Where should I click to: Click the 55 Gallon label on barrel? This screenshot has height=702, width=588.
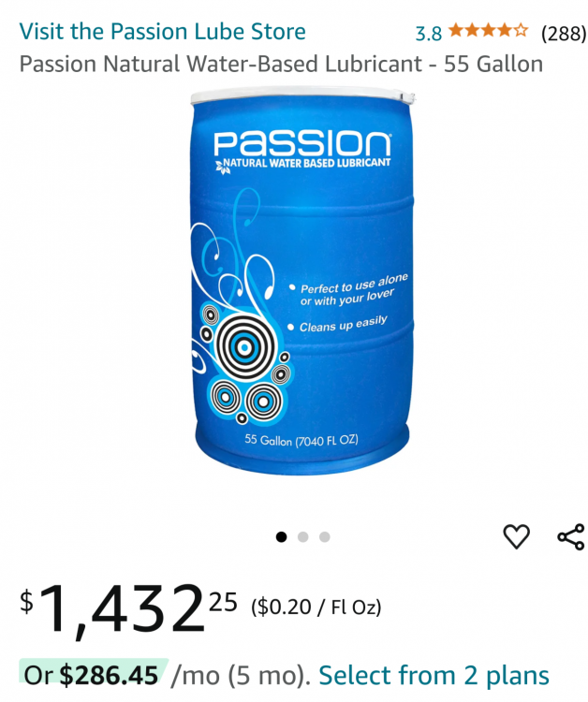pos(301,440)
